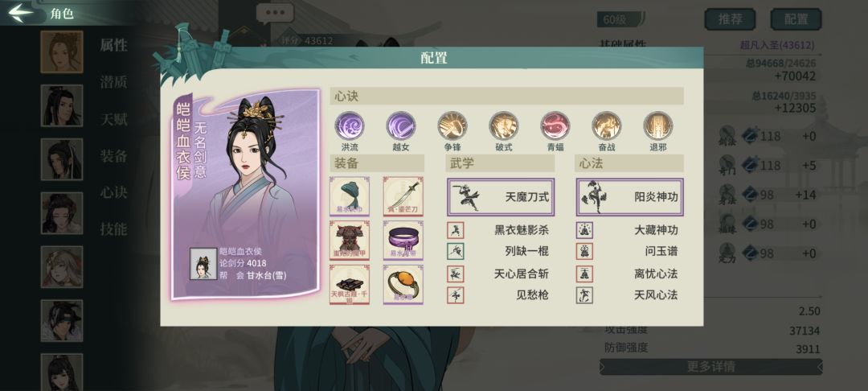Switch to the 装备 sidebar tab
Screen dimensions: 868x391
click(113, 155)
